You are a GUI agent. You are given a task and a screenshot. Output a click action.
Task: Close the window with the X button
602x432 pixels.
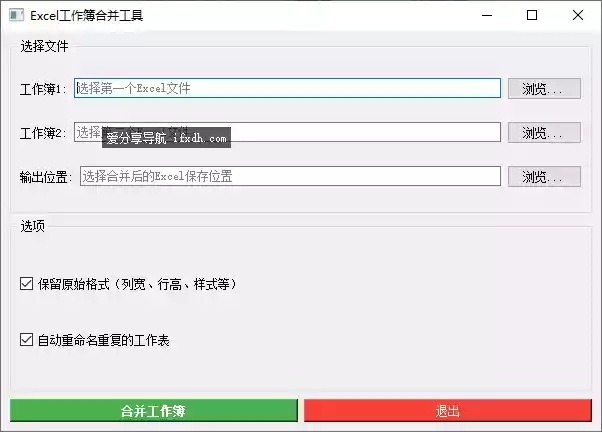(x=578, y=15)
